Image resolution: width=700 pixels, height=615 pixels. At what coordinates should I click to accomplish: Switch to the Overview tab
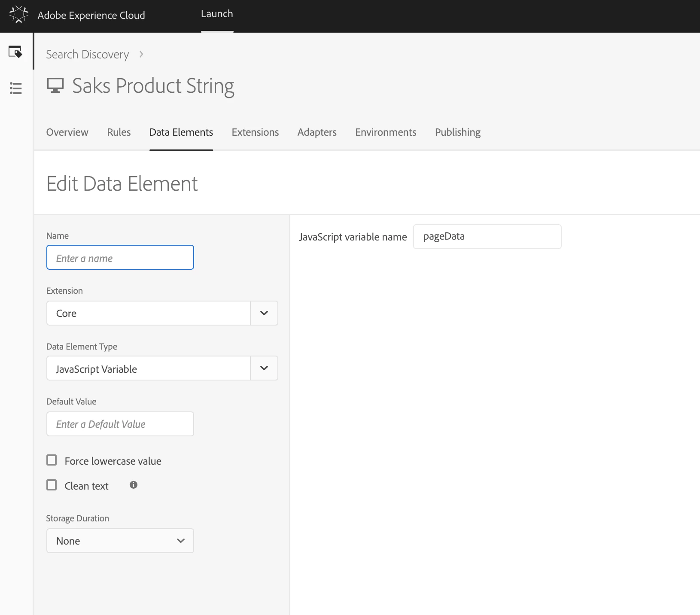(x=67, y=132)
